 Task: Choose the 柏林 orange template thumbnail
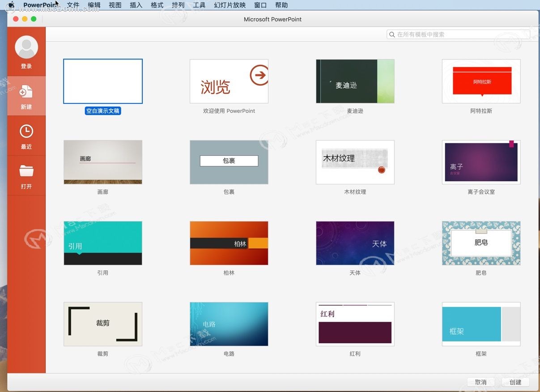(229, 243)
